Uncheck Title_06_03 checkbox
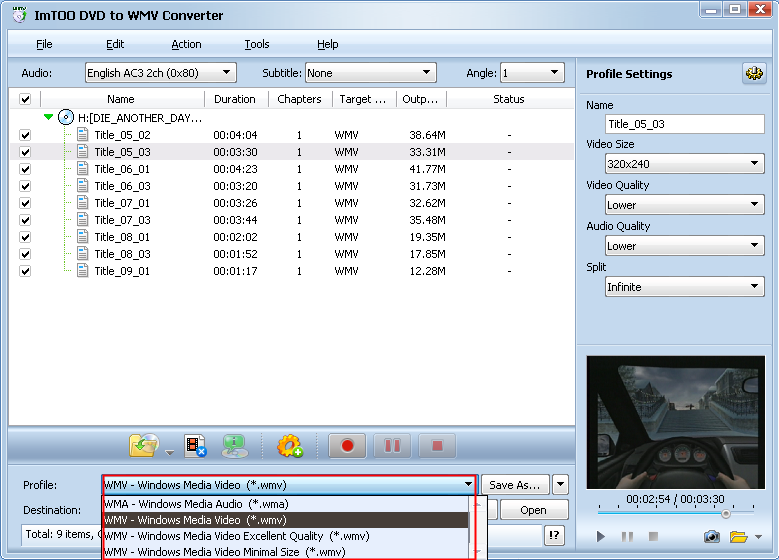The height and width of the screenshot is (560, 779). pos(25,186)
